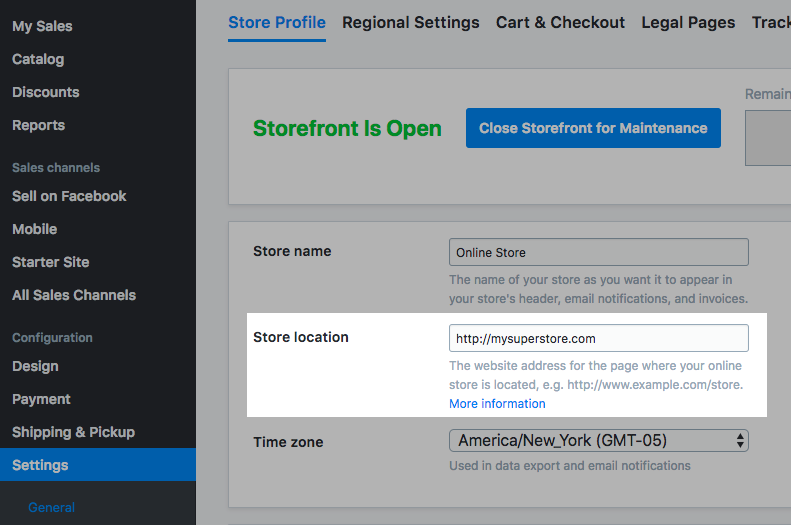
Task: Open the My Sales section
Action: pos(42,26)
